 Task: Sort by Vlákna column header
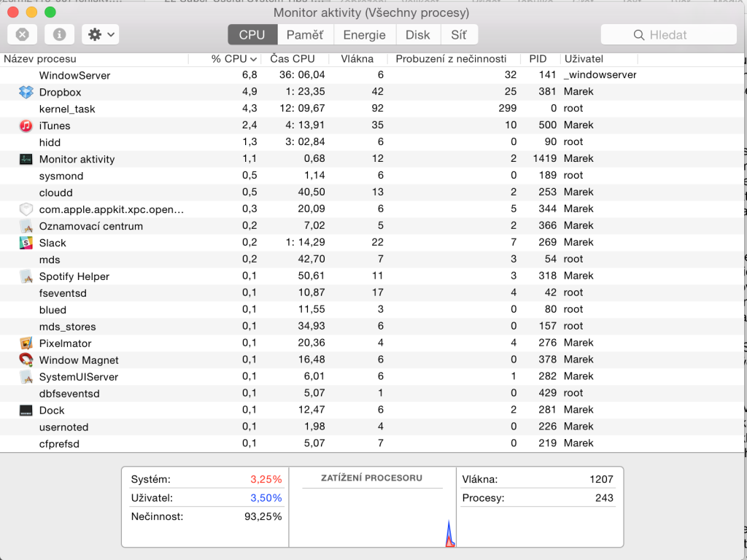357,59
